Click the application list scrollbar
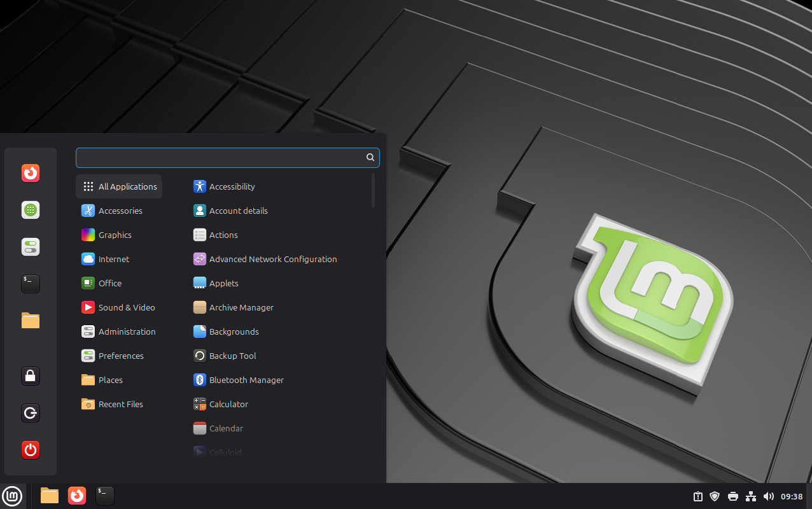The image size is (812, 509). 373,191
